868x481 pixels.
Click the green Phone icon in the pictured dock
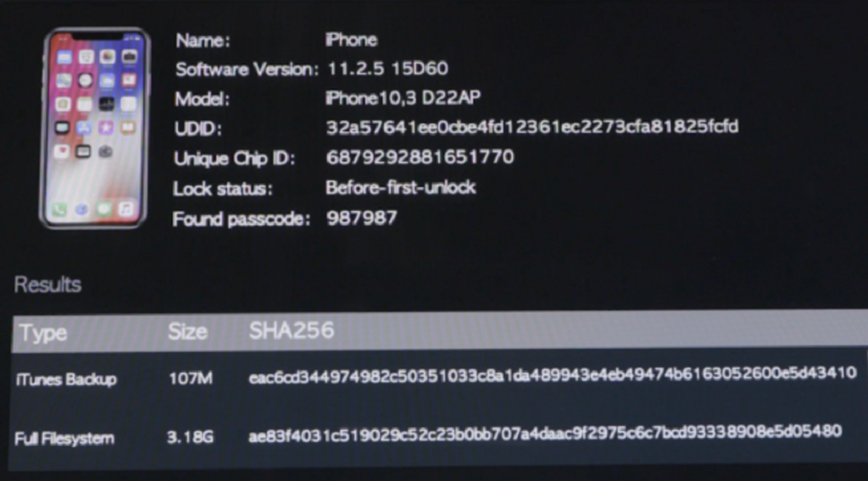(x=60, y=209)
